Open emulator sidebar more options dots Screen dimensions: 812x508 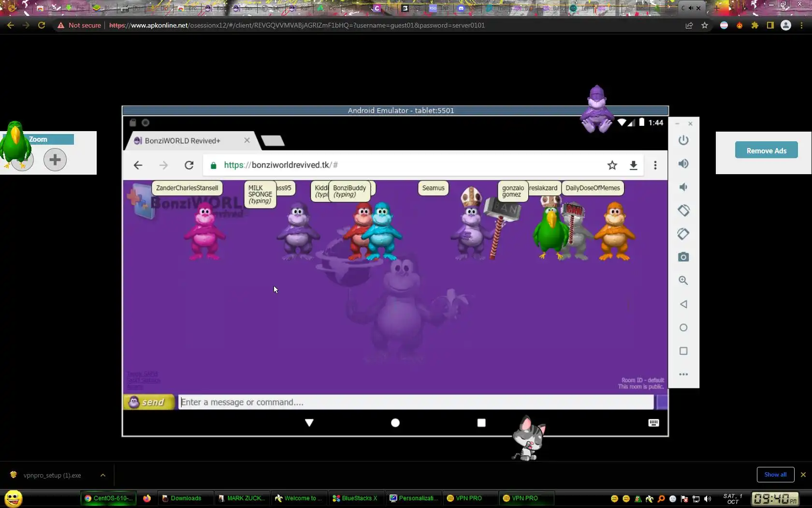pyautogui.click(x=683, y=374)
